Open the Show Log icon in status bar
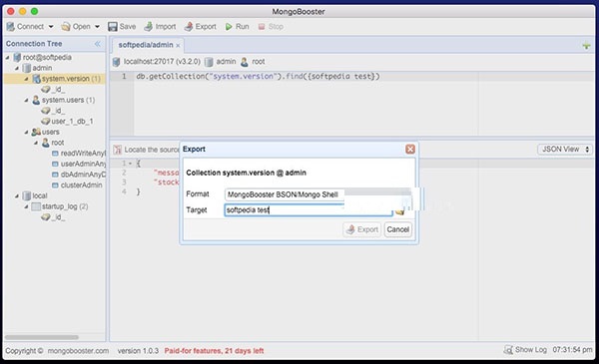Image resolution: width=599 pixels, height=364 pixels. pos(508,349)
